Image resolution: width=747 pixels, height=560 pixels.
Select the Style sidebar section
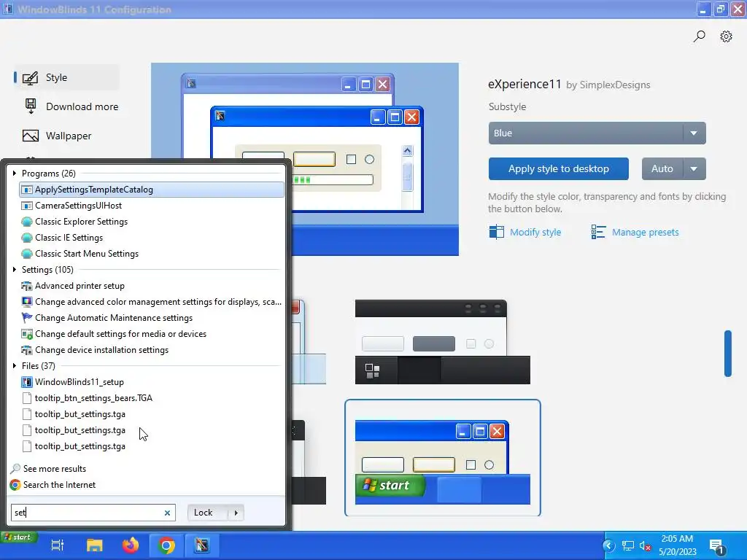click(66, 77)
